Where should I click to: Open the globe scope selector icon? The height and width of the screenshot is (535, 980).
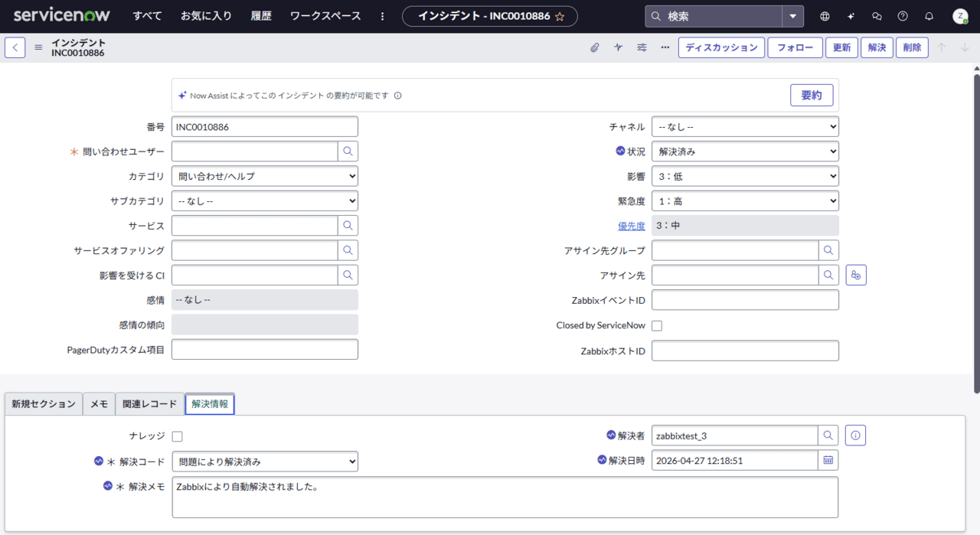[825, 16]
